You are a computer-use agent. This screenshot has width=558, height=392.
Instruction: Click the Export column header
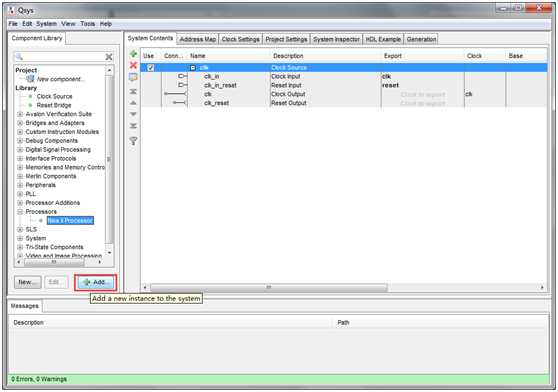click(x=393, y=56)
